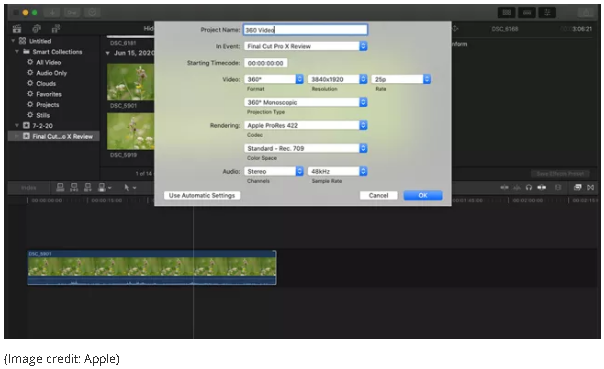Select the DSC_5901 browser thumbnail
Image resolution: width=604 pixels, height=369 pixels.
[130, 82]
